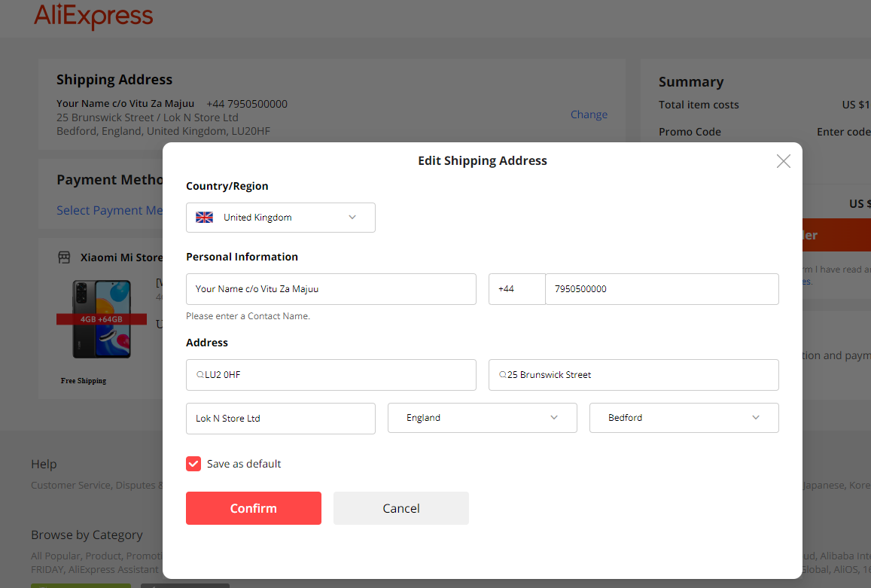The image size is (871, 588).
Task: Click the Enter code promo field
Action: coord(843,132)
